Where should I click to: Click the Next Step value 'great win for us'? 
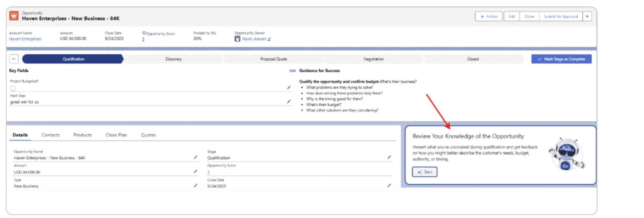click(x=25, y=102)
